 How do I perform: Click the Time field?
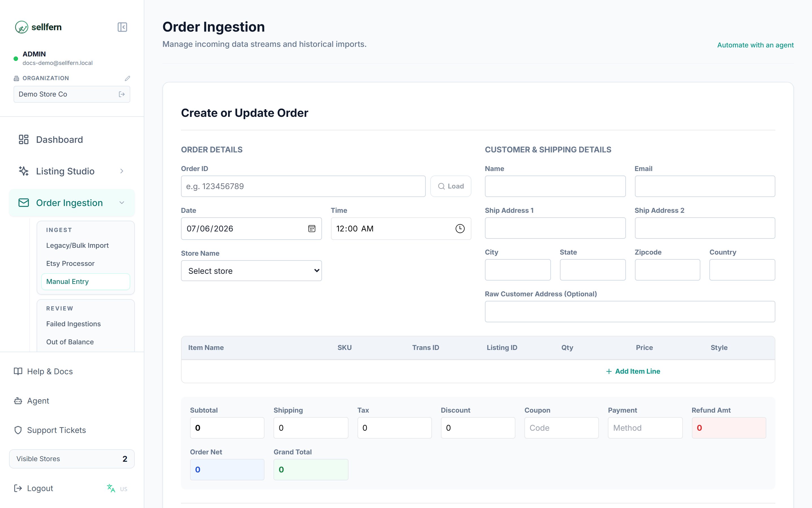point(401,229)
